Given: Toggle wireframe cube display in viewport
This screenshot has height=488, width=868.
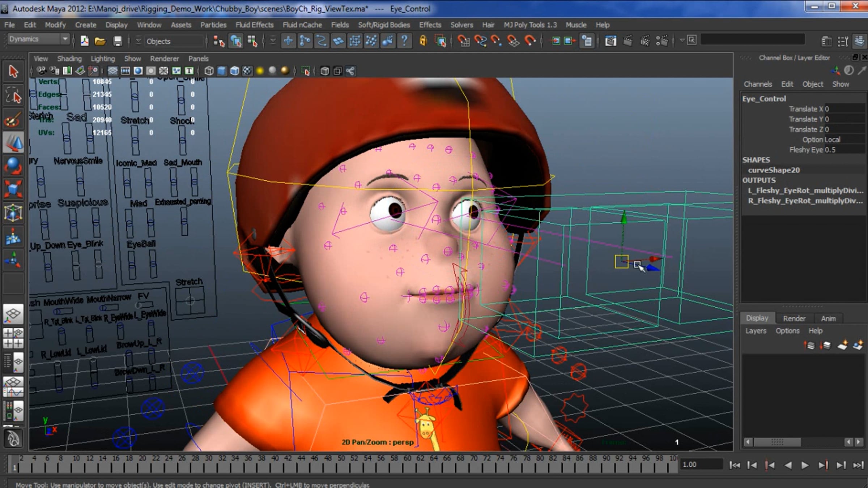Looking at the screenshot, I should click(x=209, y=71).
